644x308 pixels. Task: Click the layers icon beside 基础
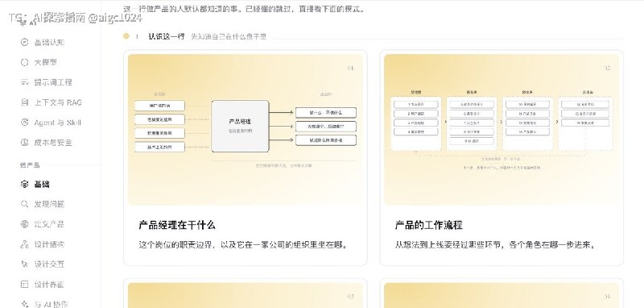(24, 184)
